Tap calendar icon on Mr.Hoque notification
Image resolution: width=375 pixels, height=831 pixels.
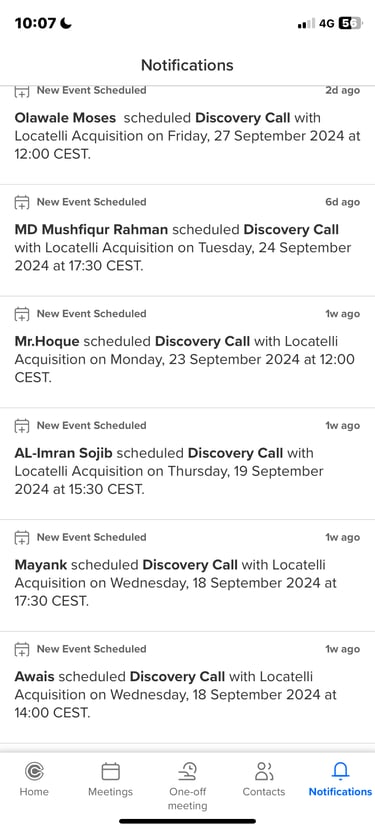tap(21, 314)
